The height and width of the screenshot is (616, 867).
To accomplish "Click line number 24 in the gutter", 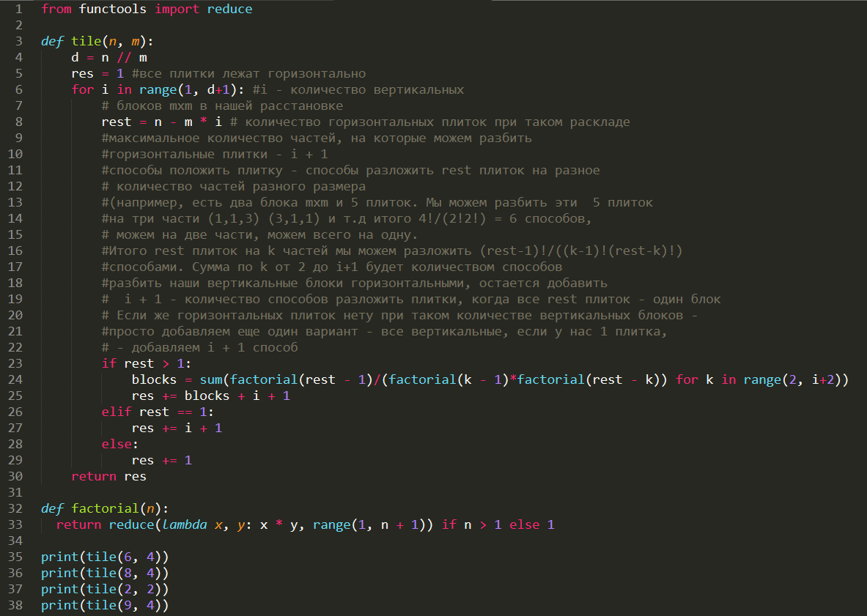I will click(x=15, y=379).
